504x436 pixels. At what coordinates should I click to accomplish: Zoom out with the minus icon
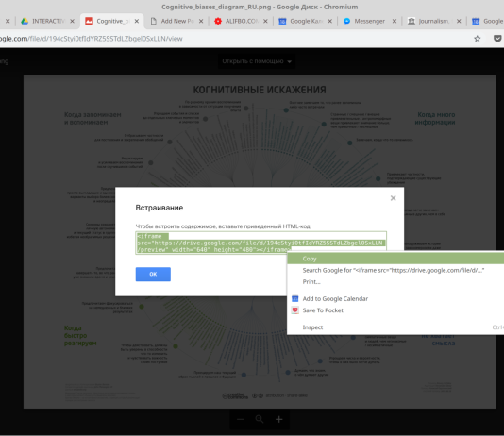pos(240,419)
